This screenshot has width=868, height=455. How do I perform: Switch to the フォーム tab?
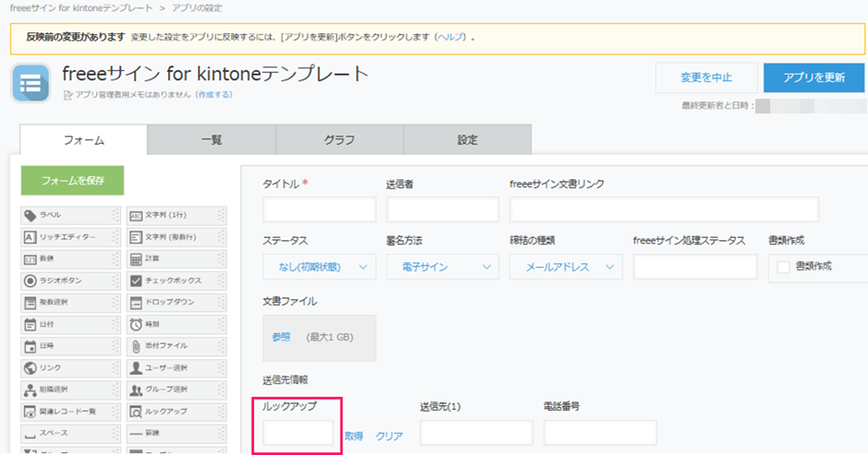click(x=84, y=140)
